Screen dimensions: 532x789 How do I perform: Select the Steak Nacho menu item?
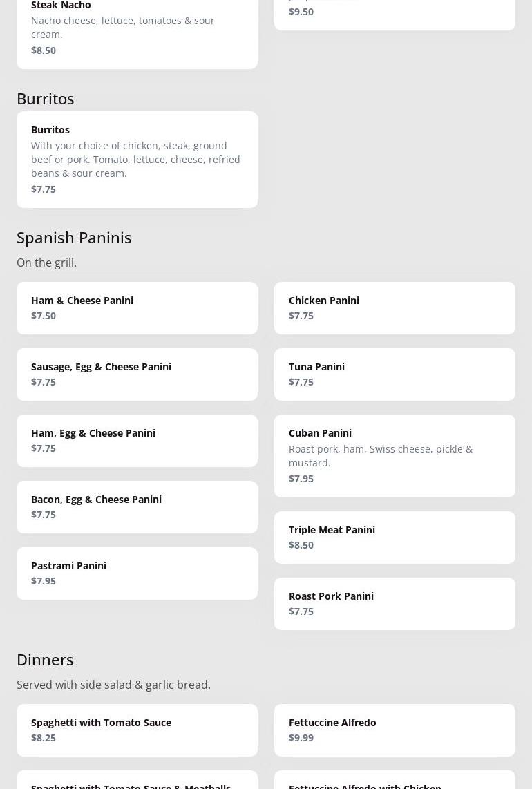click(x=137, y=28)
